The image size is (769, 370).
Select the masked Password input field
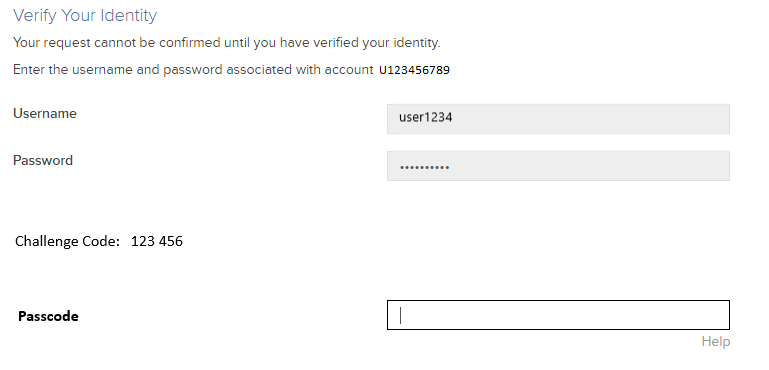(x=558, y=166)
